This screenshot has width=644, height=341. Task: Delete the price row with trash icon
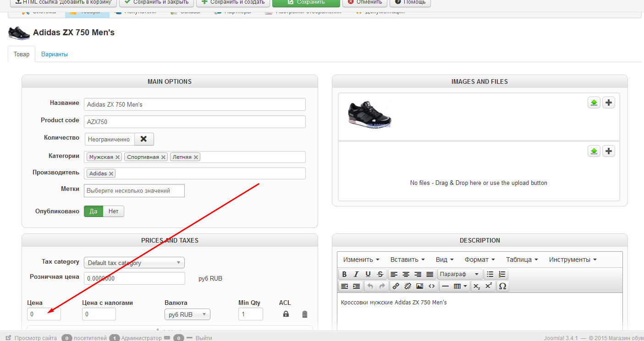pyautogui.click(x=305, y=314)
